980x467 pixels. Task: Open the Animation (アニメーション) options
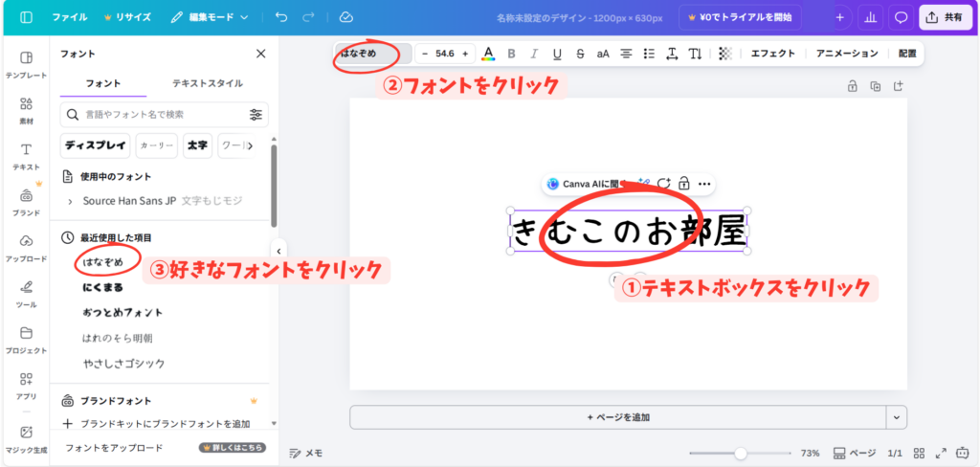tap(847, 54)
